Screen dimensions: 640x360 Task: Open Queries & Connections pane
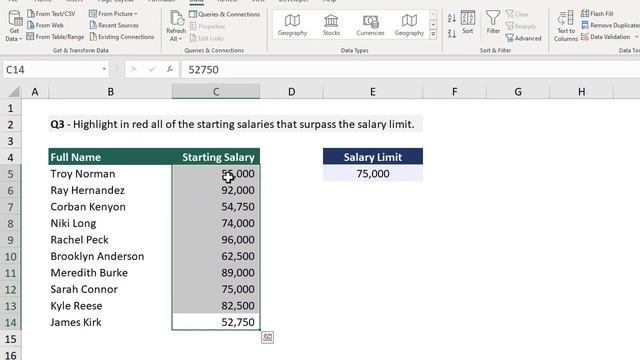[224, 14]
